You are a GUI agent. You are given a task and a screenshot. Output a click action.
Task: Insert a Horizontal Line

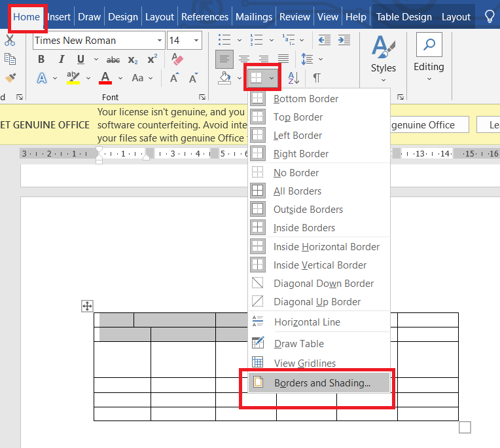click(x=319, y=322)
